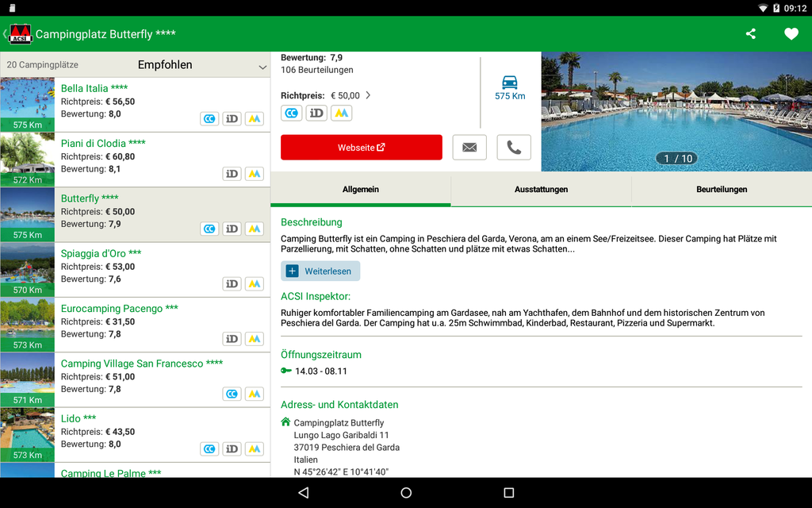Tap the car distance icon 575 Km
Image resolution: width=812 pixels, height=508 pixels.
click(510, 87)
